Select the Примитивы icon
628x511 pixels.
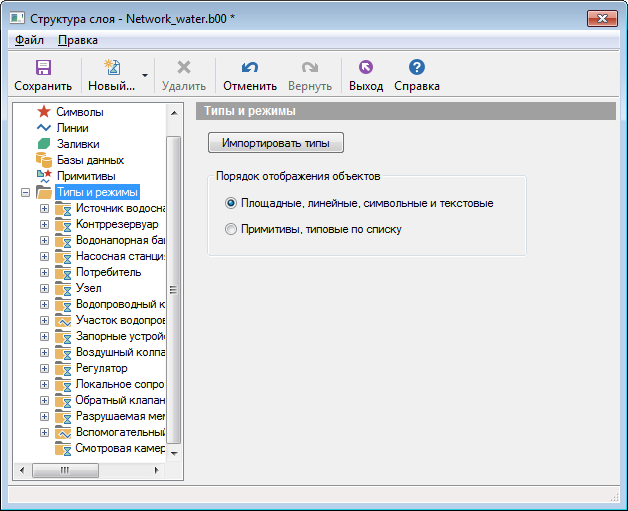point(44,176)
